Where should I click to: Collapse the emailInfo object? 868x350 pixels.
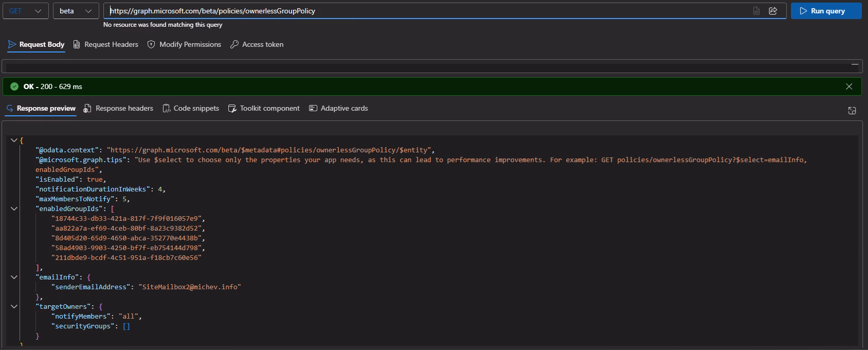coord(14,277)
